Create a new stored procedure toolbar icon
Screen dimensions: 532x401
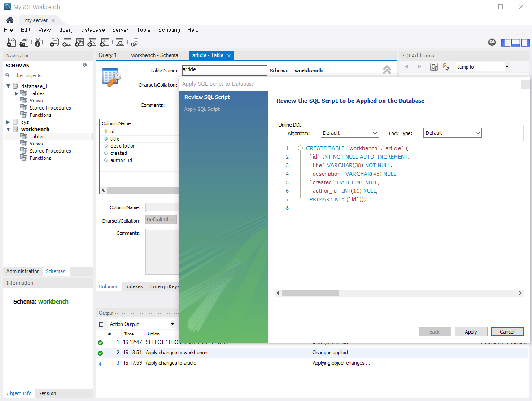[x=92, y=42]
